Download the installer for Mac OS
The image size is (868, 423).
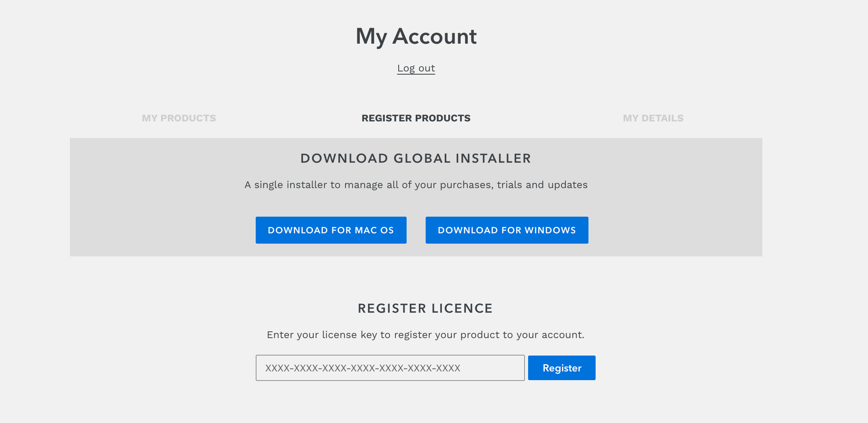click(x=331, y=230)
